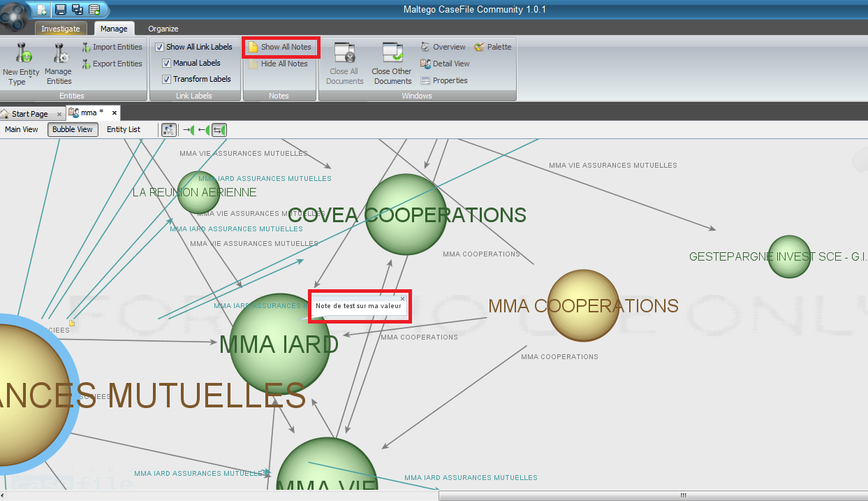The height and width of the screenshot is (501, 868).
Task: Select the Manage ribbon tab
Action: coord(114,29)
